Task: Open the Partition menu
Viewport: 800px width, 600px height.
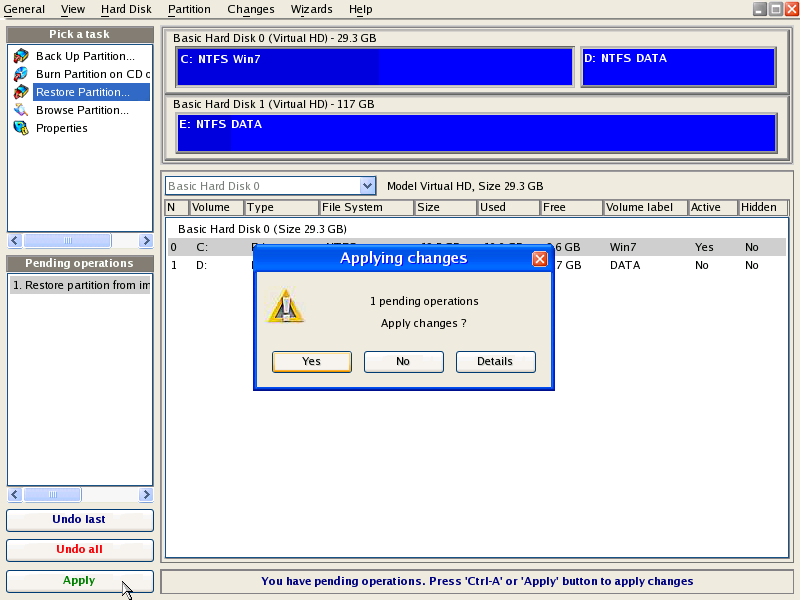Action: tap(189, 9)
